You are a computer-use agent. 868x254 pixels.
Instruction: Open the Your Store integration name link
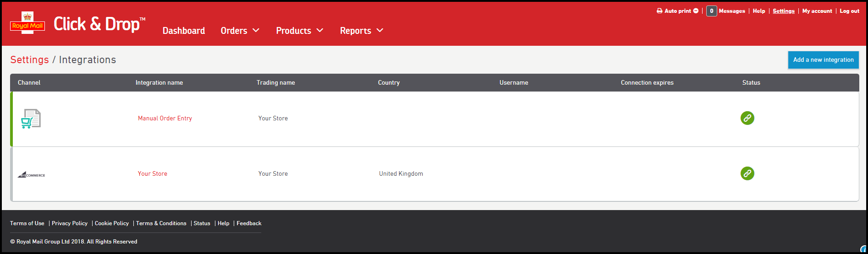click(153, 173)
